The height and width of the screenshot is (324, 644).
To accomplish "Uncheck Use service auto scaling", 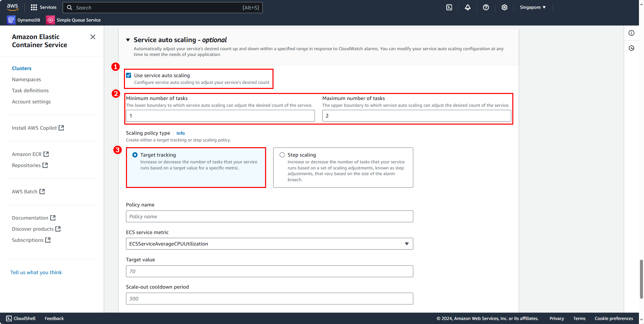I will 129,75.
